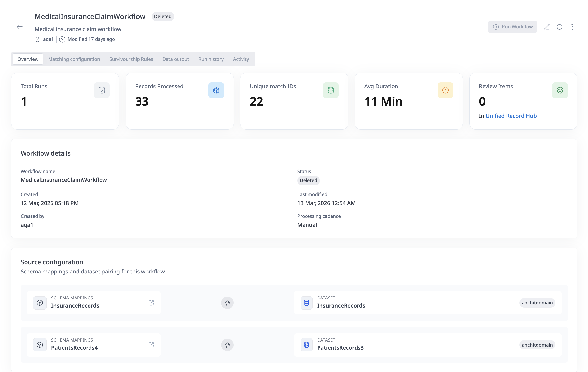This screenshot has width=588, height=372.
Task: Open the edit workflow pencil icon
Action: [547, 27]
